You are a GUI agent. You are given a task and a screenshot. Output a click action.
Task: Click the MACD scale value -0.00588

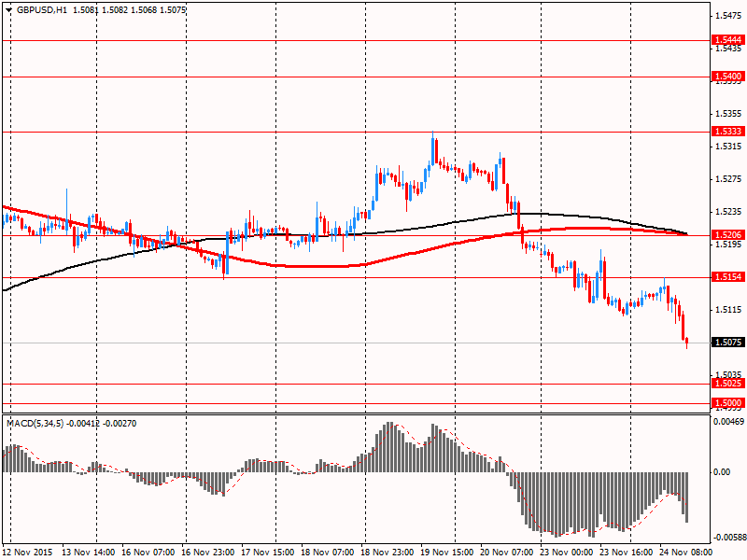point(728,538)
